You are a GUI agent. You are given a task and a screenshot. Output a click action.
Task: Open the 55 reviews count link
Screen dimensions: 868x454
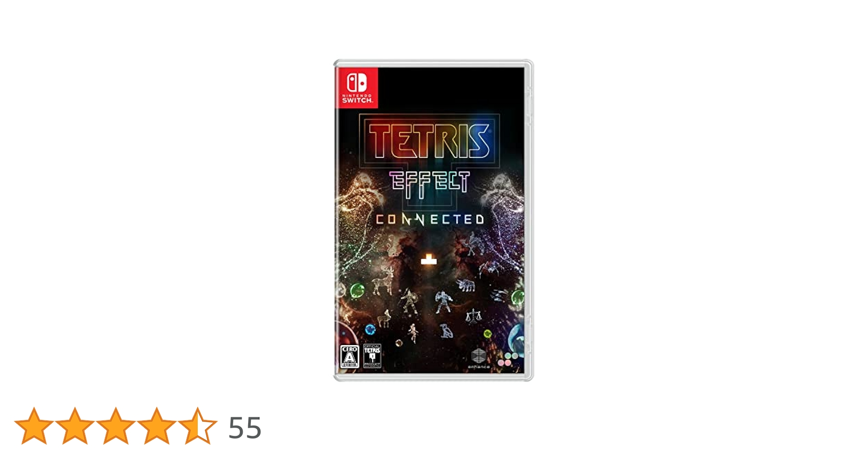(x=245, y=428)
